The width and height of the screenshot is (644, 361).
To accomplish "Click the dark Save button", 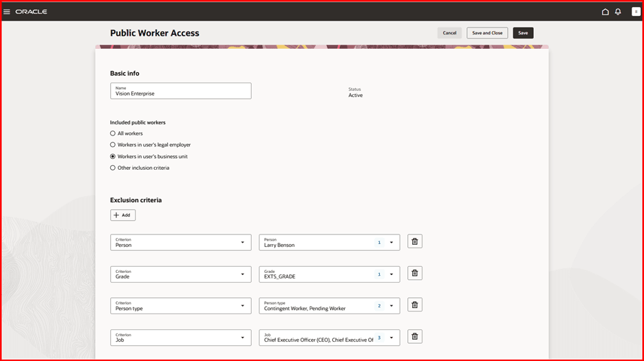I will tap(523, 33).
